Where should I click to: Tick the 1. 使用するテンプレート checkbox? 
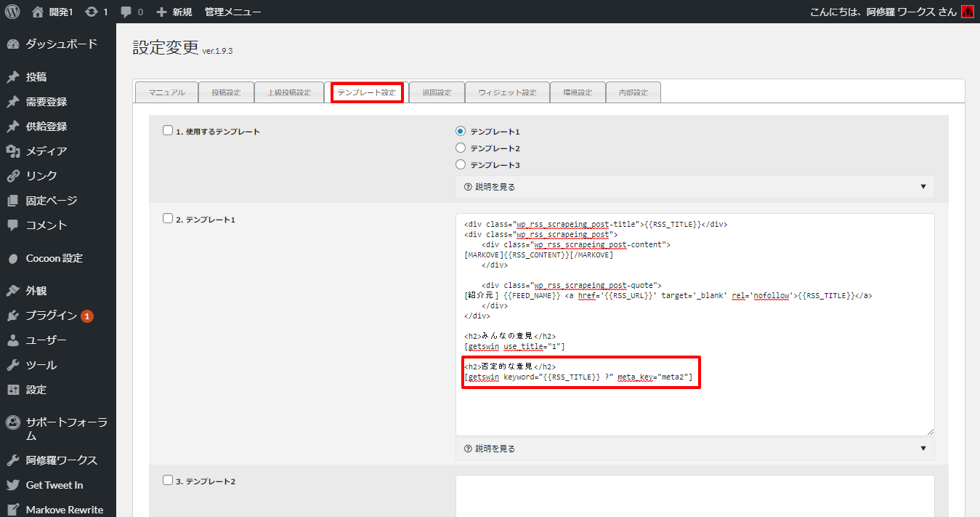click(x=168, y=131)
